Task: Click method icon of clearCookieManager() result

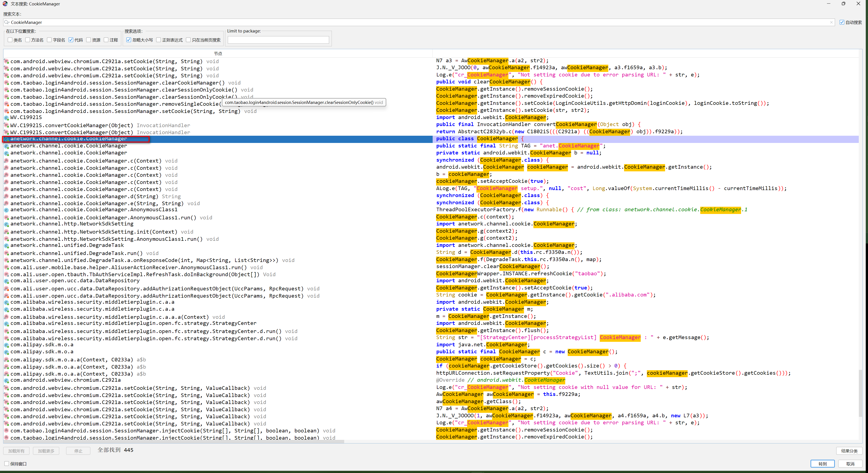Action: coord(6,83)
